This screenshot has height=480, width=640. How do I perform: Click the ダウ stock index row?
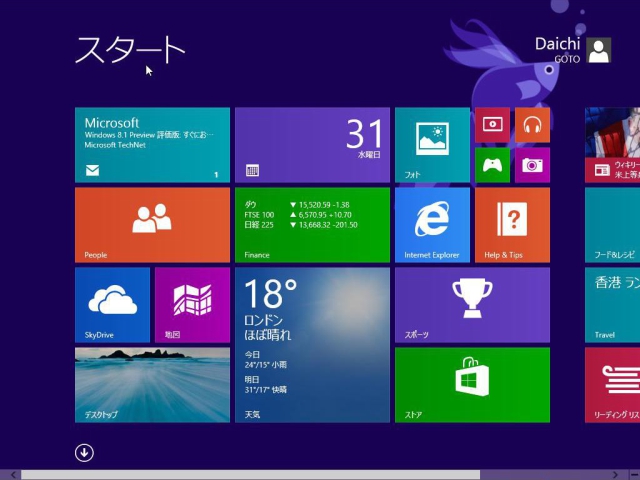[x=297, y=205]
